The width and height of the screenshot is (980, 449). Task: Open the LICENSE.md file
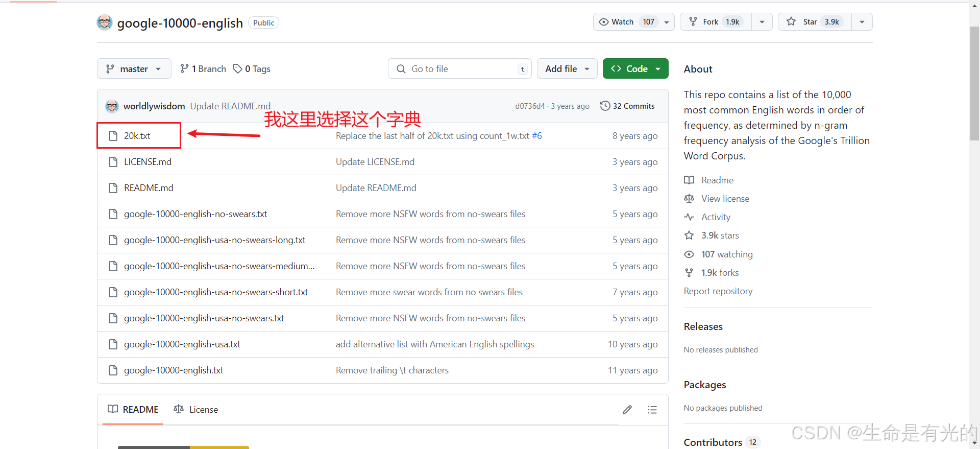tap(148, 161)
